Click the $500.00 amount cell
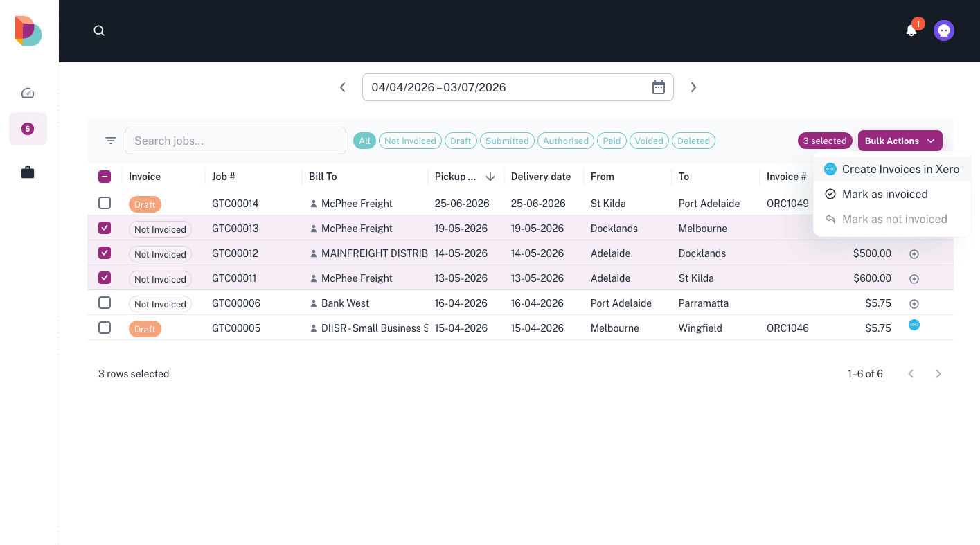The width and height of the screenshot is (980, 545). 872,253
